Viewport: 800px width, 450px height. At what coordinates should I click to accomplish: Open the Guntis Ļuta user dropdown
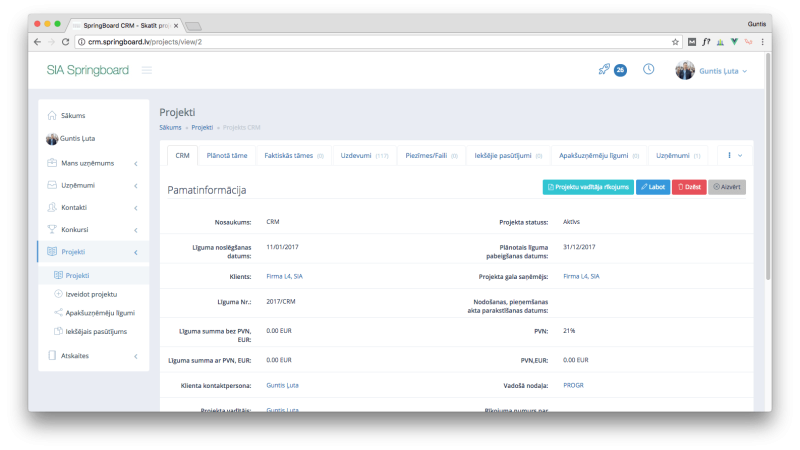[x=723, y=71]
